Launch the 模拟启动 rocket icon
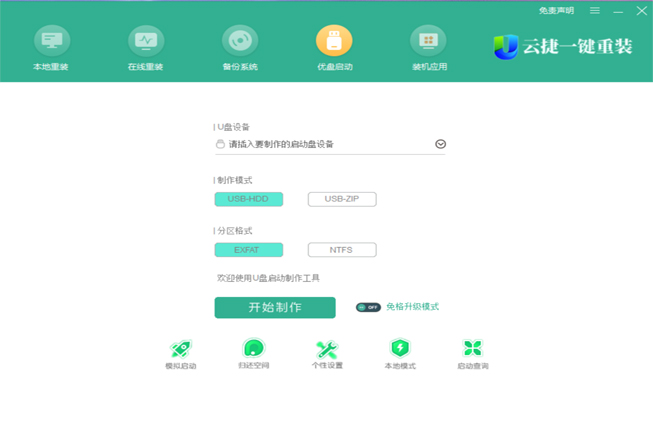Viewport: 653px width, 421px height. (180, 349)
